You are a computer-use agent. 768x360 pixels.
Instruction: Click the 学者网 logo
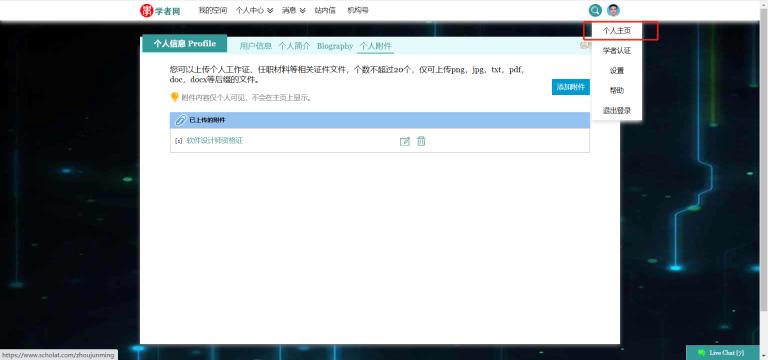coord(160,10)
